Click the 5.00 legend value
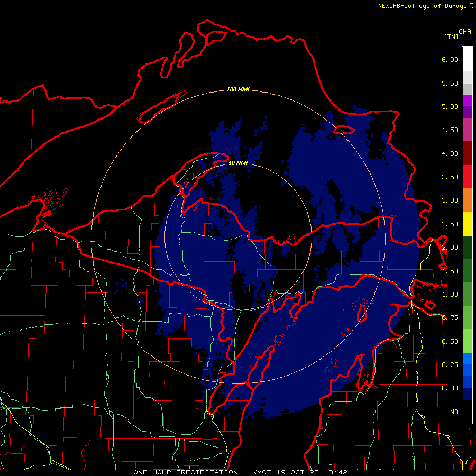 450,106
